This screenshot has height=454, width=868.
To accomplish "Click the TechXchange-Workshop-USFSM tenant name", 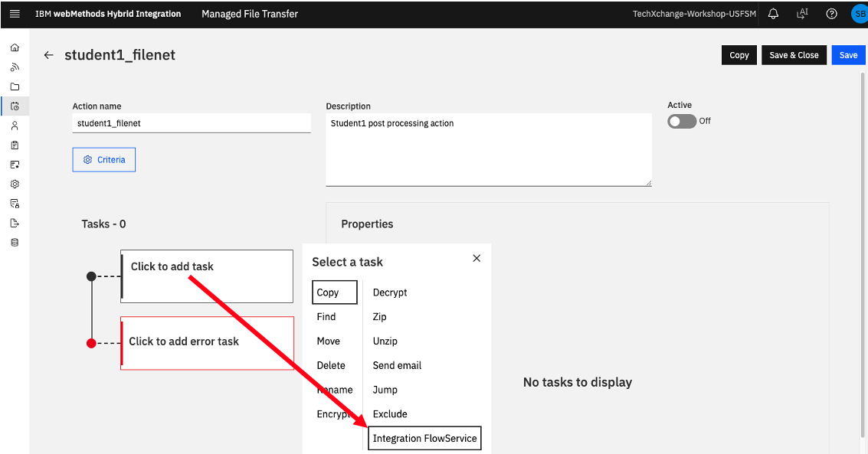I will point(694,14).
